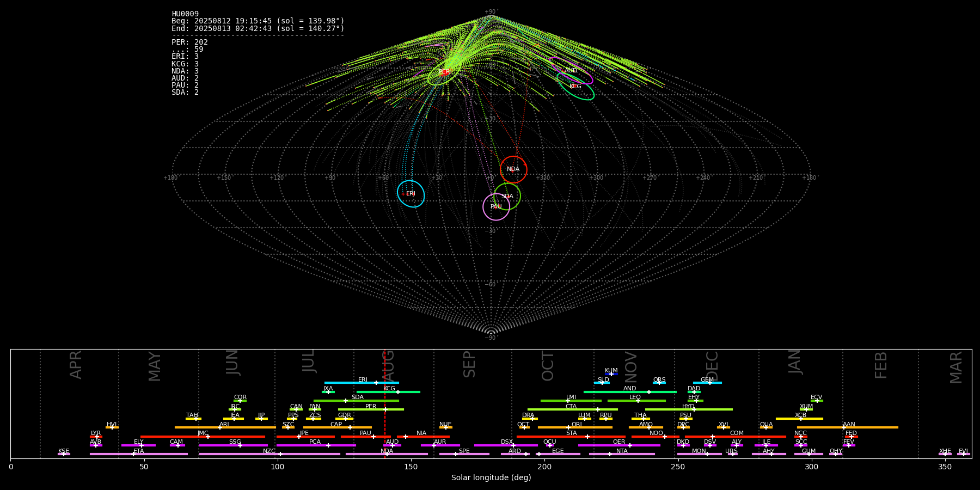
Task: Click the HYD shower bar in timeline
Action: coord(689,409)
